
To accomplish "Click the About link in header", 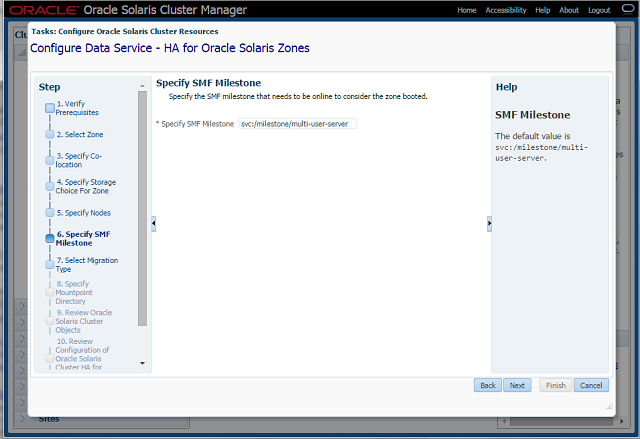I will click(569, 10).
